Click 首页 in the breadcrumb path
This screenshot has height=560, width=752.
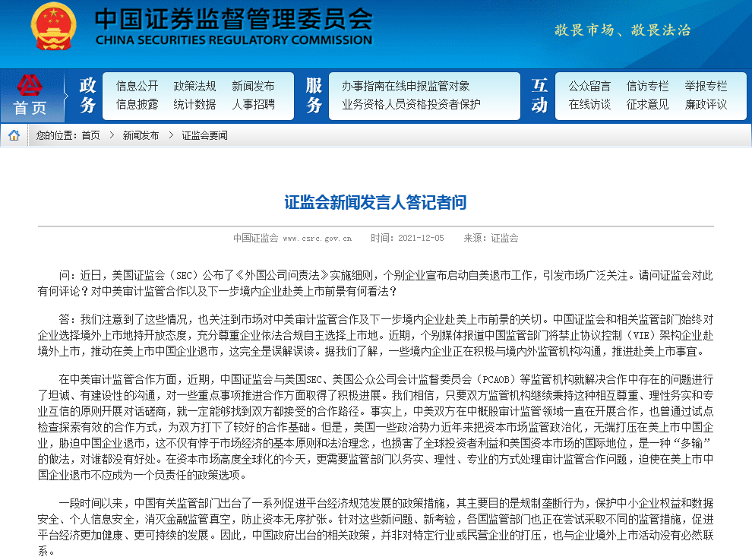click(90, 135)
